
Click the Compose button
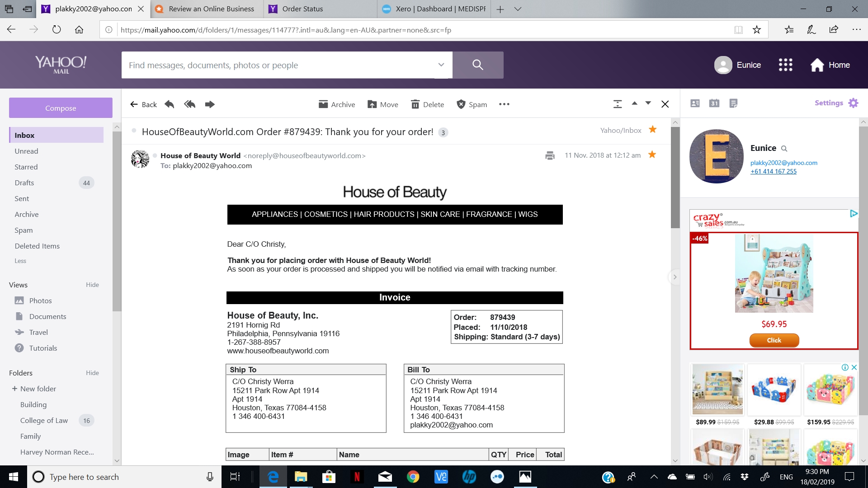pyautogui.click(x=60, y=108)
